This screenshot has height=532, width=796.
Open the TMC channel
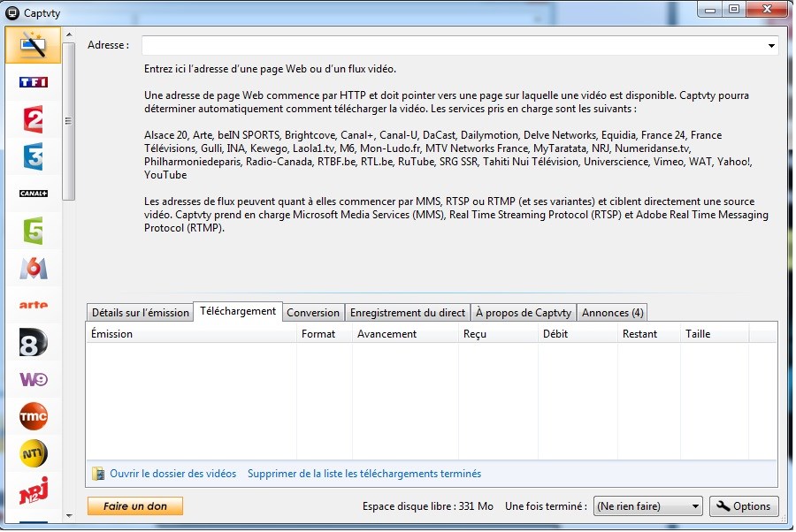point(33,416)
